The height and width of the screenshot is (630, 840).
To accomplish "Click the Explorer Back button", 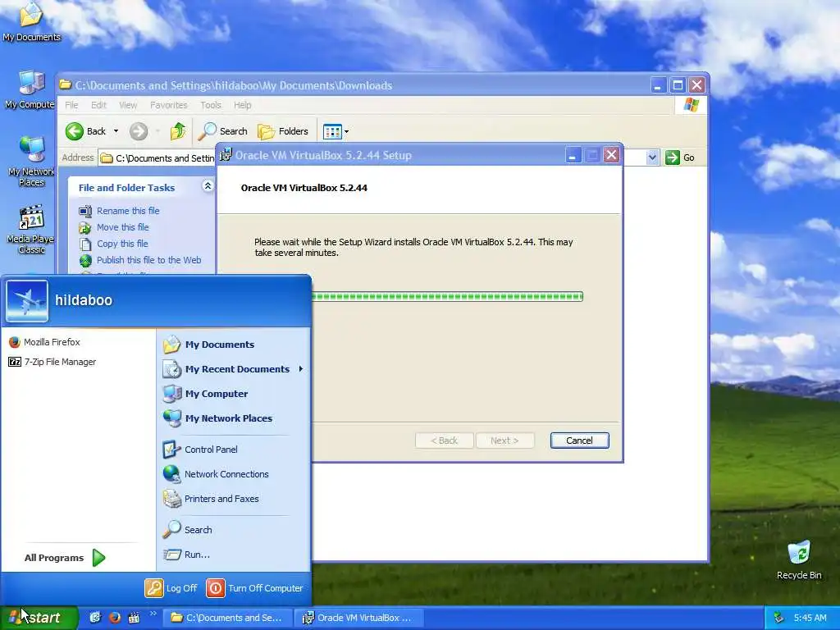I will (86, 131).
